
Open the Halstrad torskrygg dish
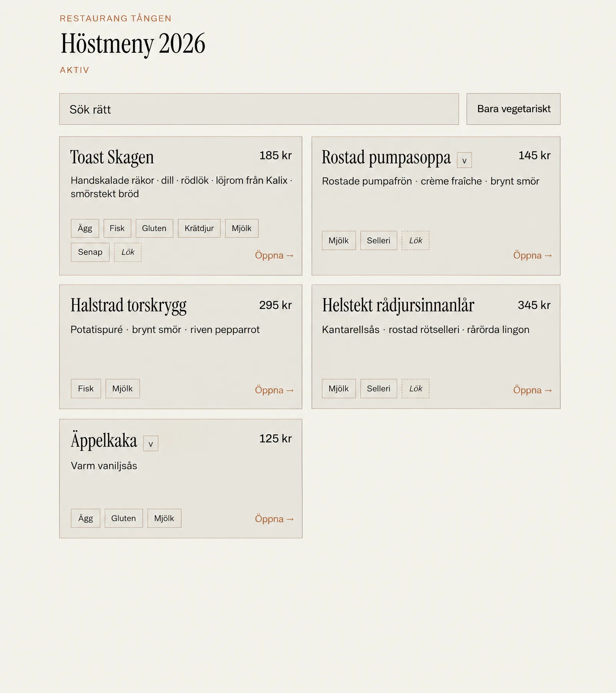(x=274, y=390)
